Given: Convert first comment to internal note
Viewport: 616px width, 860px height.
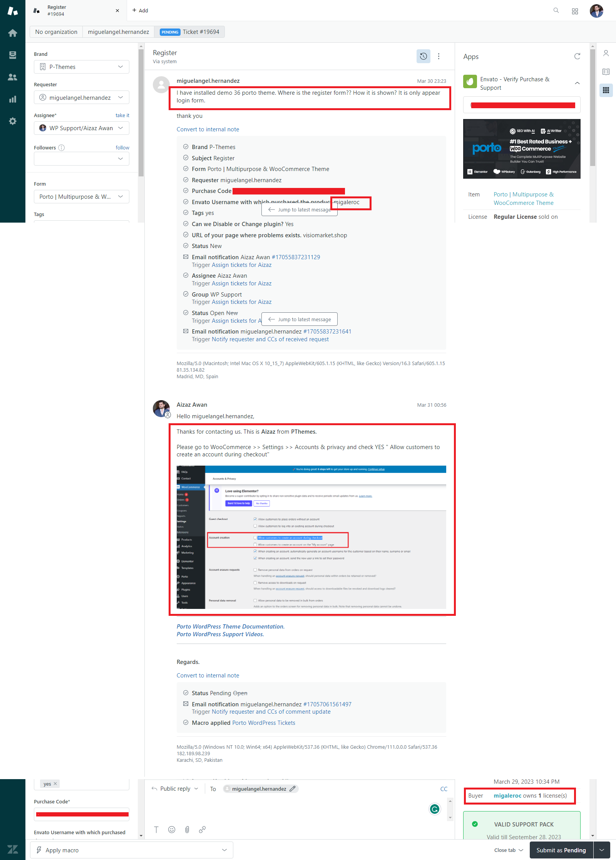Looking at the screenshot, I should click(x=208, y=129).
